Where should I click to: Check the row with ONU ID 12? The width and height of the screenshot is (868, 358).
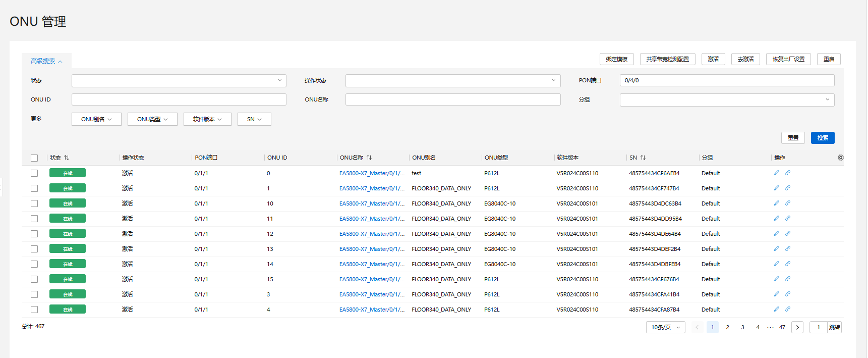pyautogui.click(x=34, y=234)
